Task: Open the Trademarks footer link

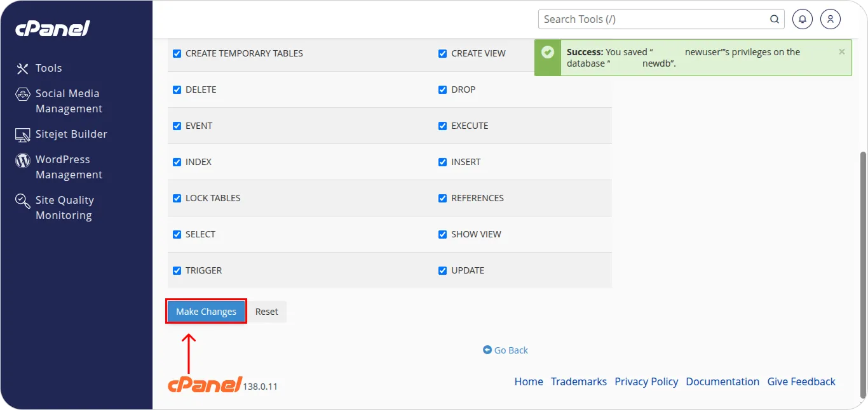Action: point(579,381)
